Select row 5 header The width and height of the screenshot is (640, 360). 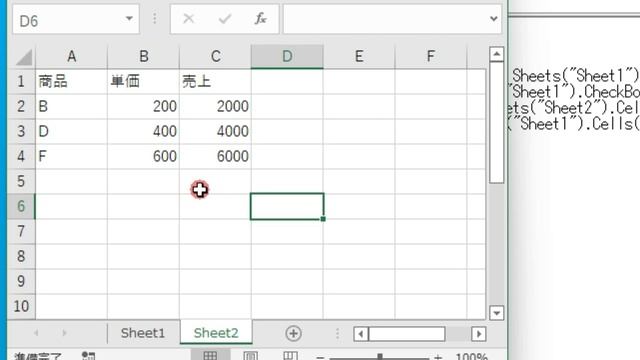[21, 181]
